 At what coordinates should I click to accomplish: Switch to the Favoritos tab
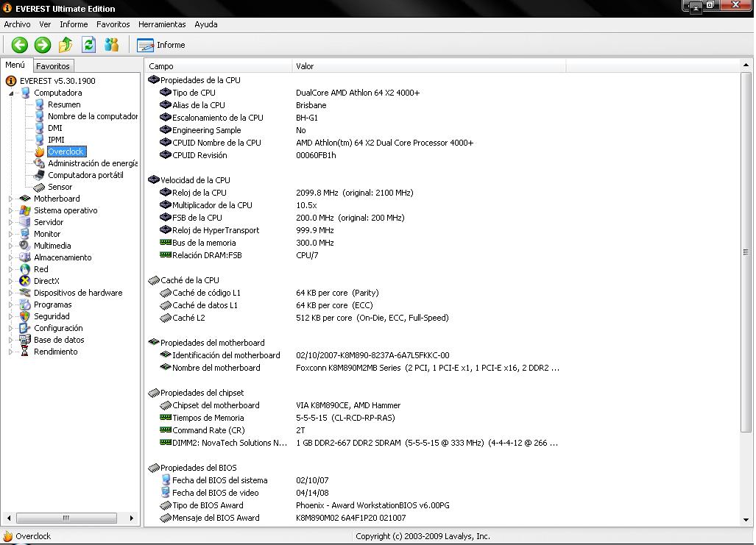tap(53, 66)
